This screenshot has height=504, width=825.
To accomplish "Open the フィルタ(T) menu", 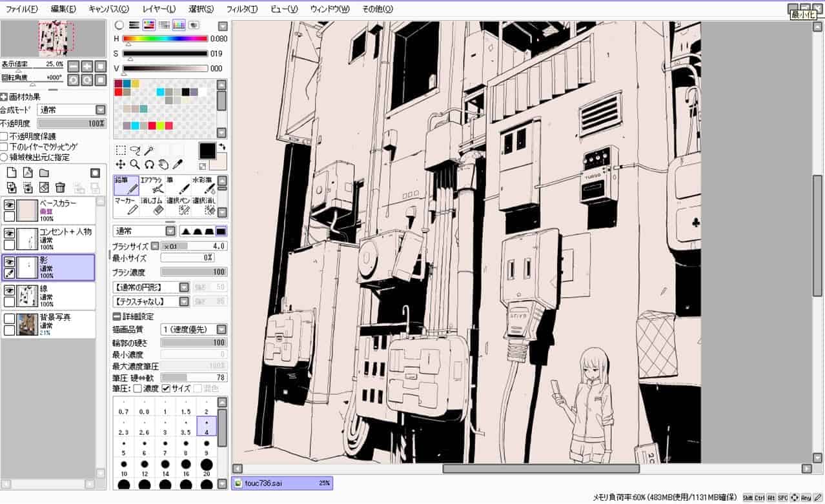I will [x=242, y=9].
